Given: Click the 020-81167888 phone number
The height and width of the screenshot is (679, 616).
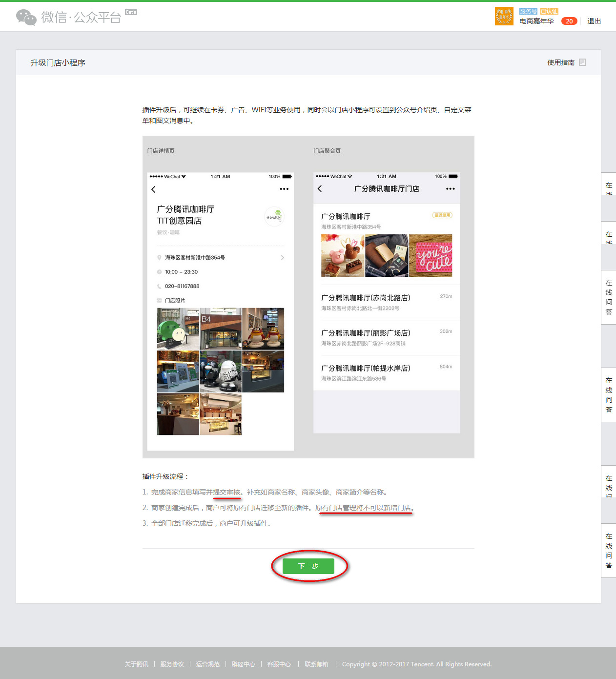Looking at the screenshot, I should pos(182,287).
